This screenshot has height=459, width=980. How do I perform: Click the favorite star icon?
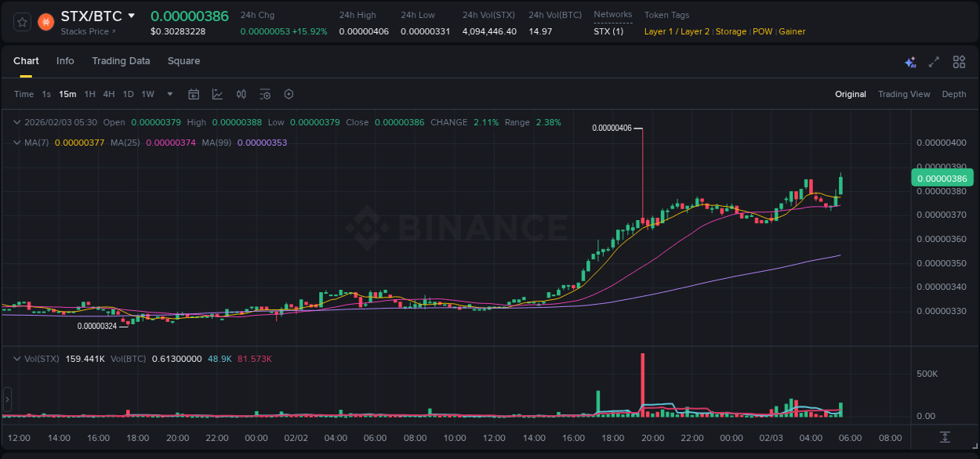coord(22,22)
